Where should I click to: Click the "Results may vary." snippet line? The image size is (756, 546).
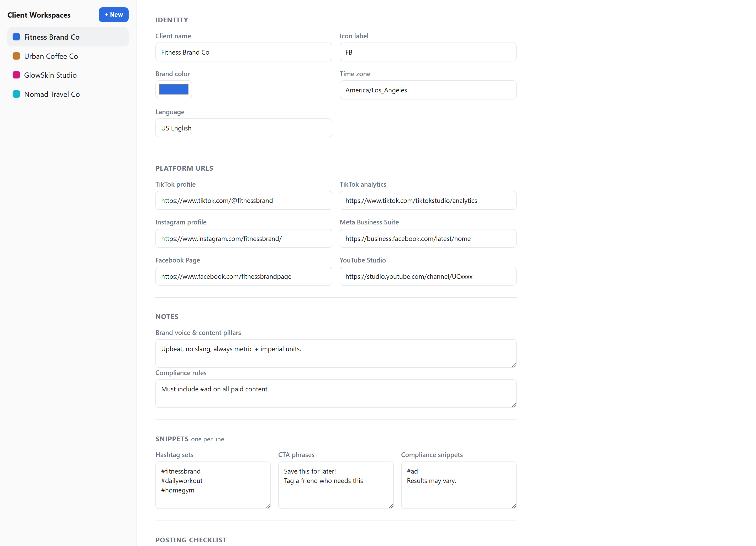tap(431, 481)
